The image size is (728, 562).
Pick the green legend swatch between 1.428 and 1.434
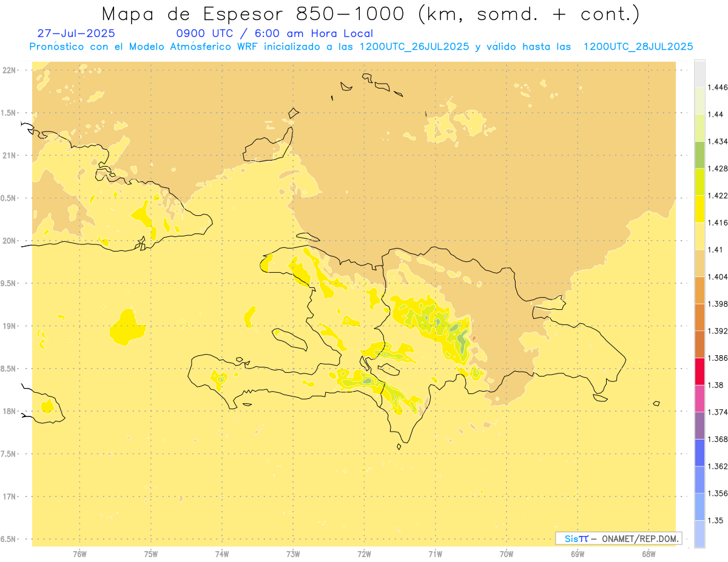click(699, 155)
